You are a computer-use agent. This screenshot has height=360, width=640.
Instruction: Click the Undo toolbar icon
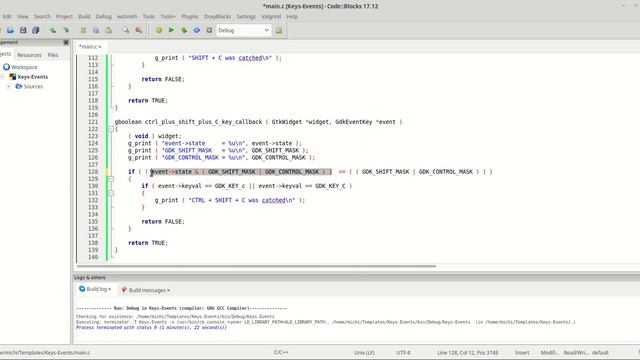pyautogui.click(x=53, y=30)
